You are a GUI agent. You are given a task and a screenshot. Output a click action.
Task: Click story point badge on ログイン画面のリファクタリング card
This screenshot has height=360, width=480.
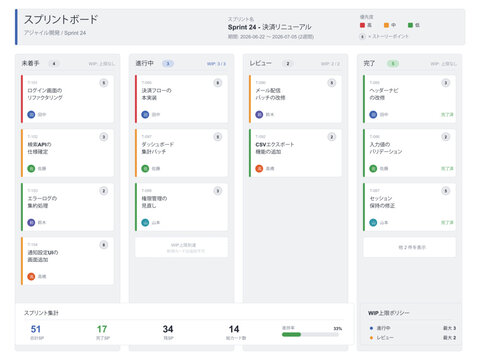coord(104,83)
